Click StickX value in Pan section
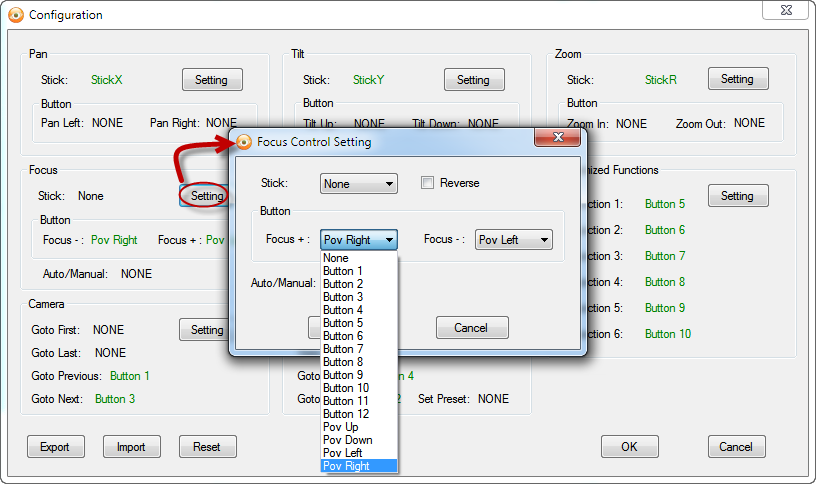 [x=107, y=80]
